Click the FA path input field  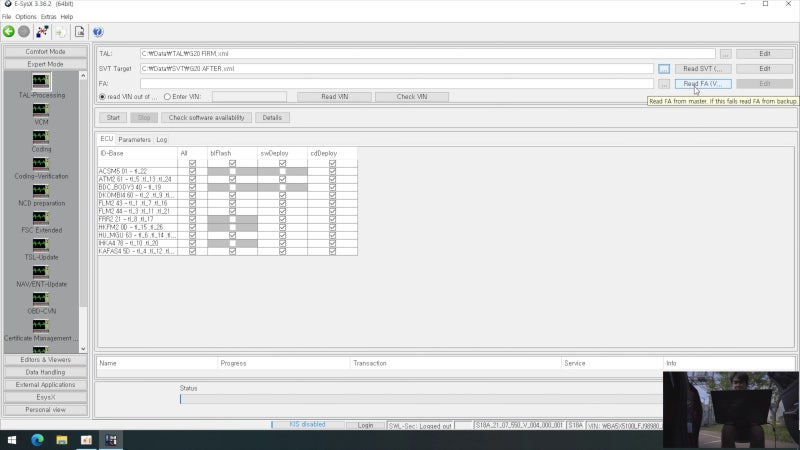pos(397,84)
